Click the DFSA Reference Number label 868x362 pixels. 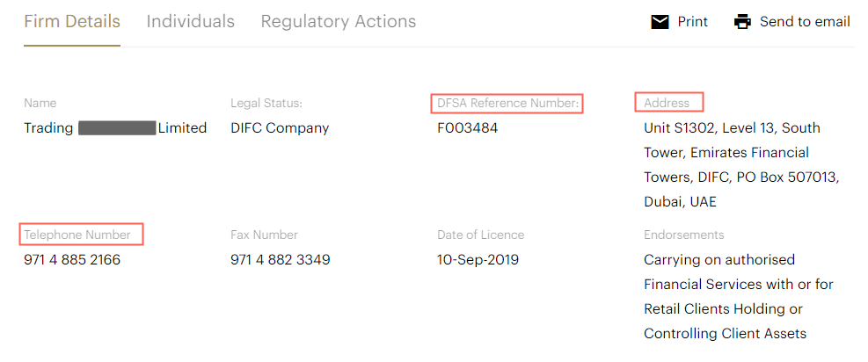(x=508, y=104)
